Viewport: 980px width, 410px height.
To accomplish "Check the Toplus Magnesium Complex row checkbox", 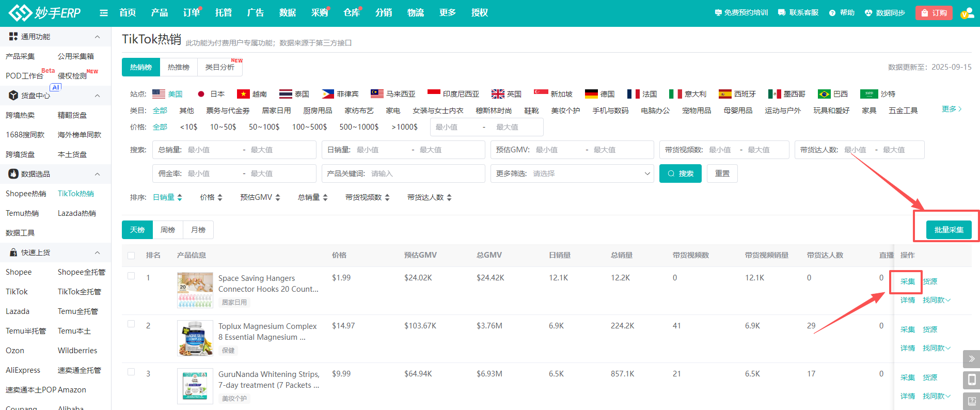I will (x=131, y=324).
